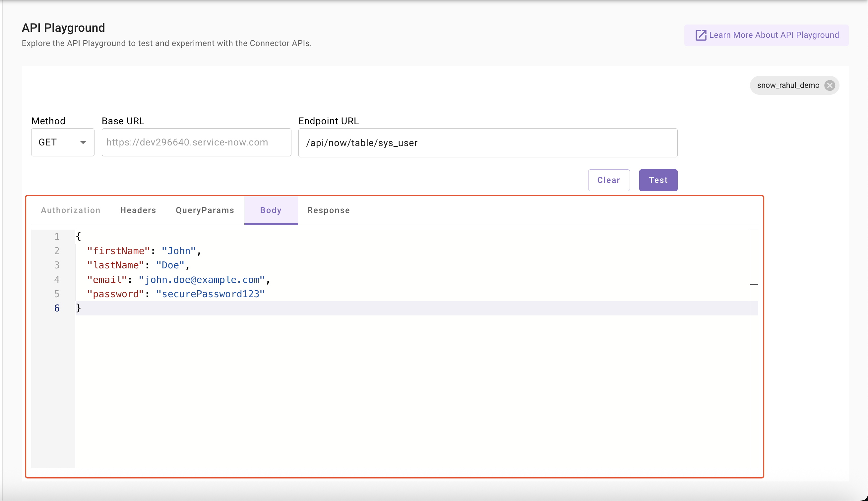Viewport: 868px width, 501px height.
Task: Click the API Playground heading
Action: 63,28
